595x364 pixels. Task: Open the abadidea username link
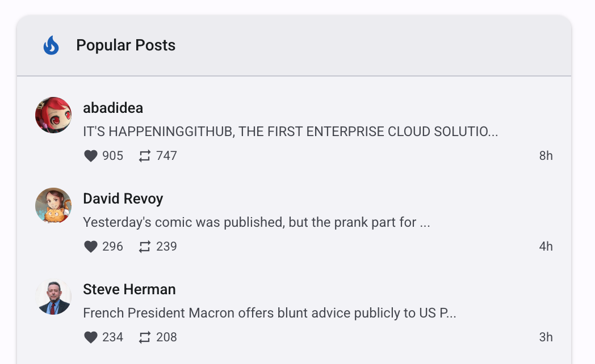113,108
